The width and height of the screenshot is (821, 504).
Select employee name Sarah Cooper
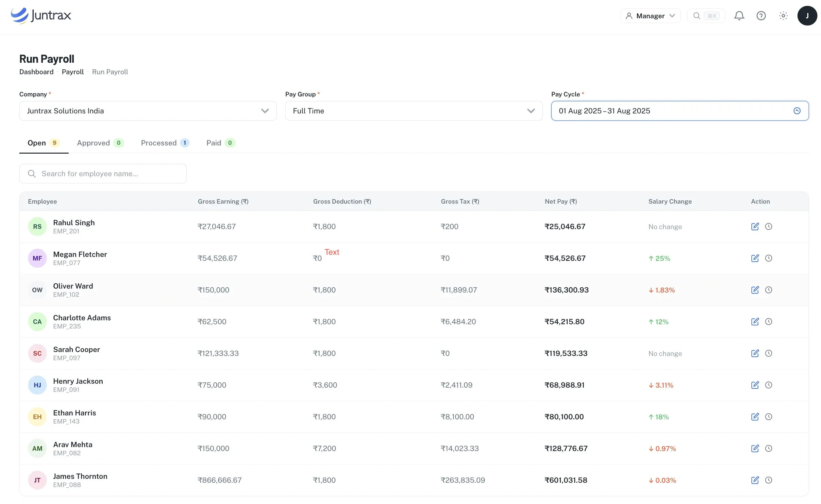point(77,349)
